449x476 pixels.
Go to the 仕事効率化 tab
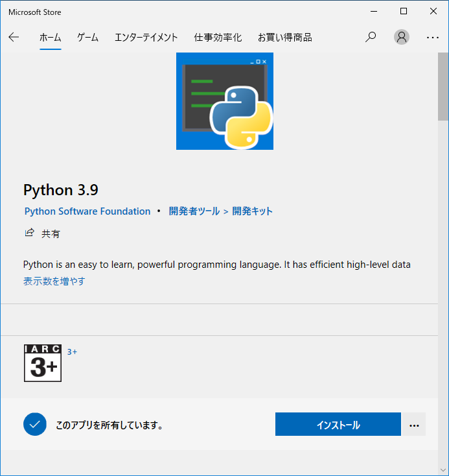(218, 38)
